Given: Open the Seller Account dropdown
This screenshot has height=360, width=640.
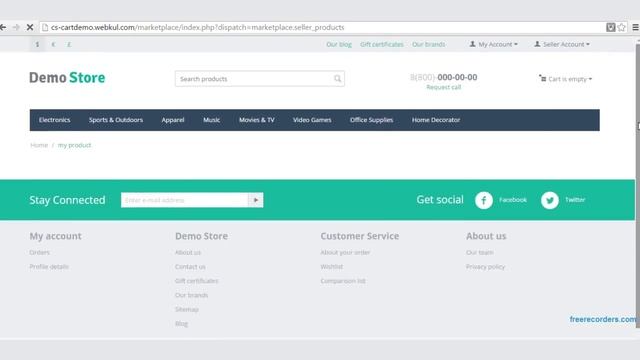Looking at the screenshot, I should [x=562, y=44].
